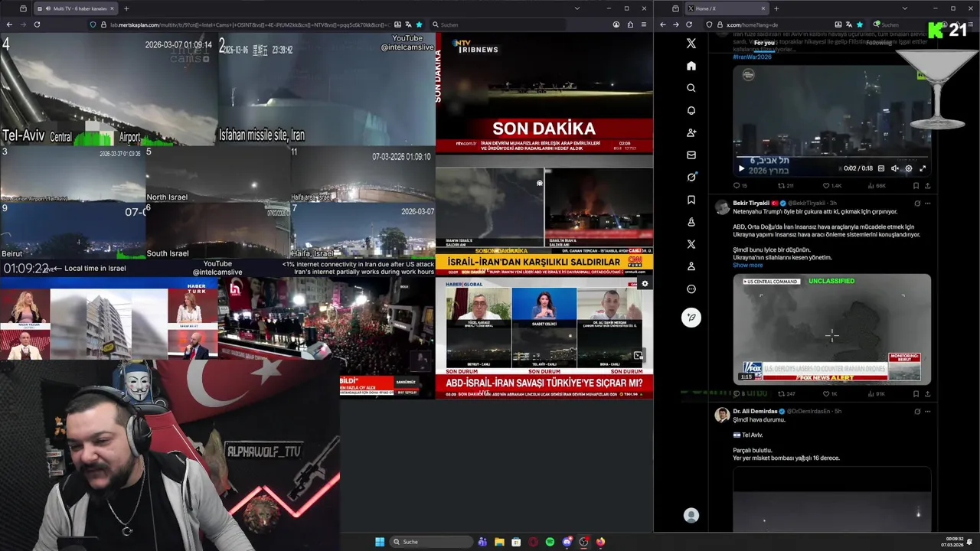Open the Fox News laser video thumbnail

tap(831, 329)
